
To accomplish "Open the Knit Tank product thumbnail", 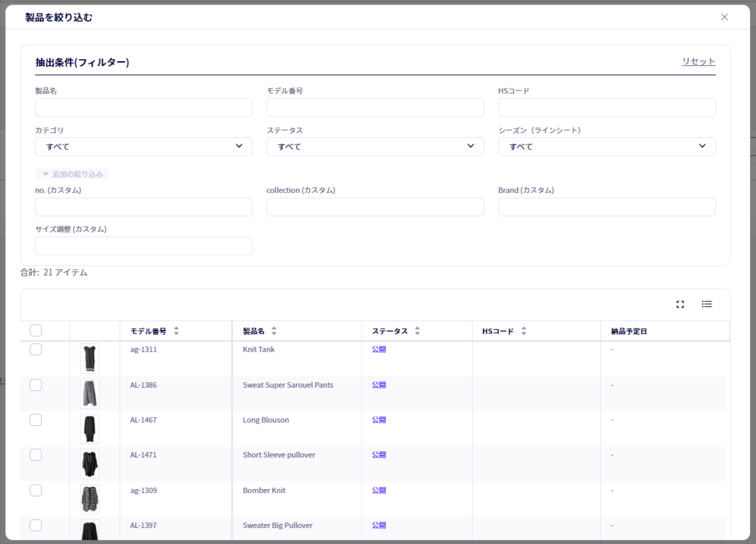I will [x=90, y=359].
